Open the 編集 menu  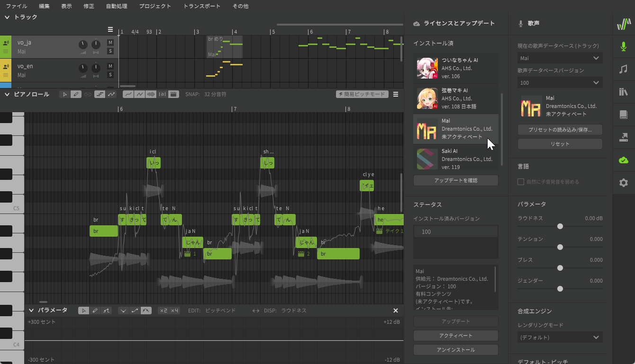(x=44, y=6)
